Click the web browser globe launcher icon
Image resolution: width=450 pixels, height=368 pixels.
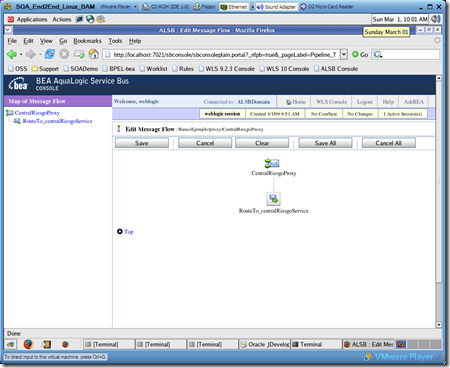click(90, 19)
